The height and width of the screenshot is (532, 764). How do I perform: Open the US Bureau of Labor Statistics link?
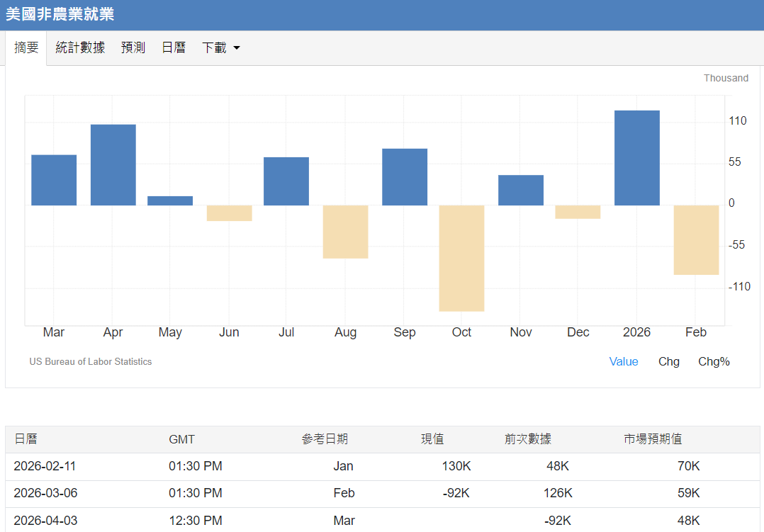coord(90,361)
